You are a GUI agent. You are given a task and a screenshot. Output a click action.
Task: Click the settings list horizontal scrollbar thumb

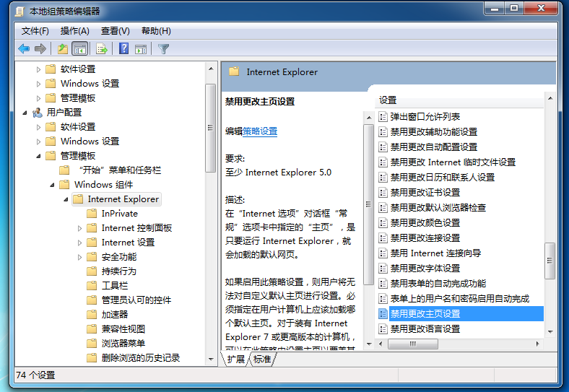tap(412, 344)
